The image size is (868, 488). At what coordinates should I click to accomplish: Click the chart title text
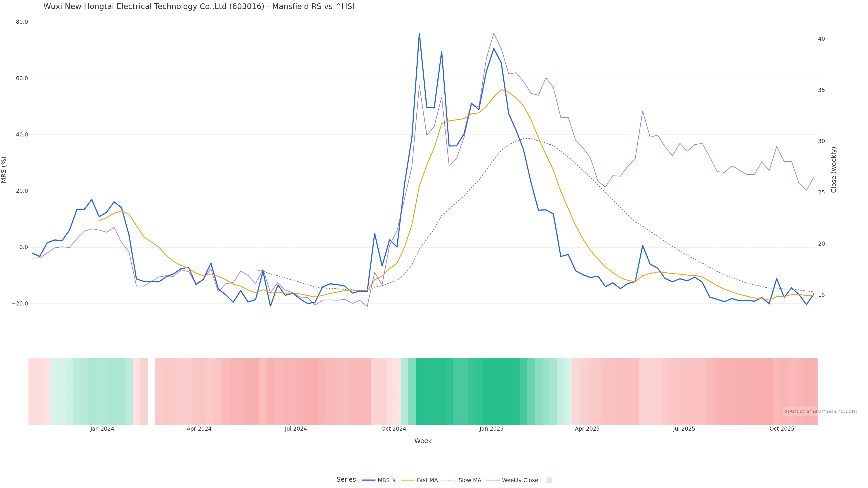199,7
